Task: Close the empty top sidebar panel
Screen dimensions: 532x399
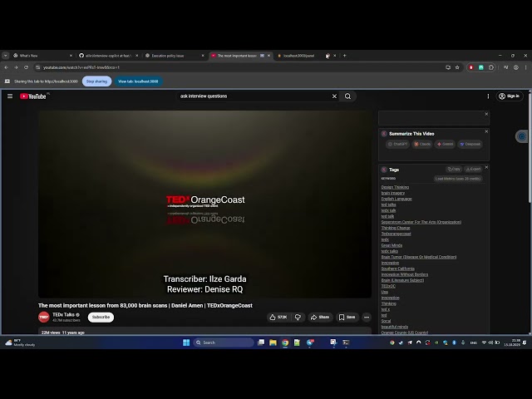Action: click(486, 114)
